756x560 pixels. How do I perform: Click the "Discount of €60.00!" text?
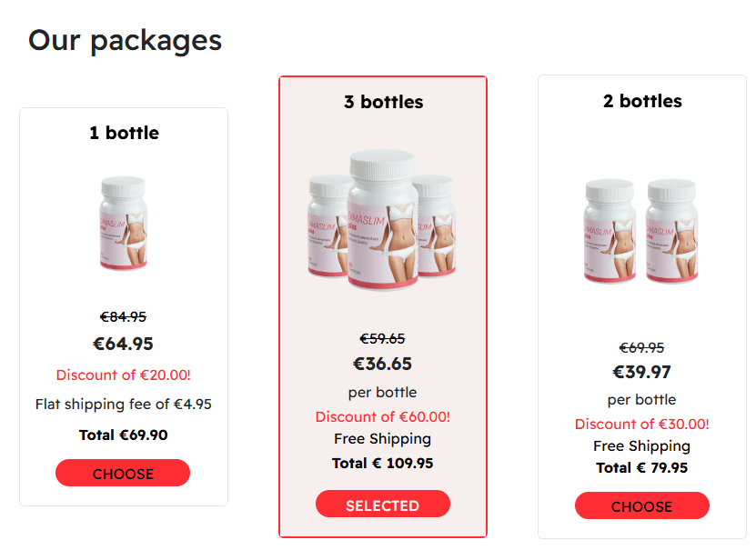[x=383, y=417]
